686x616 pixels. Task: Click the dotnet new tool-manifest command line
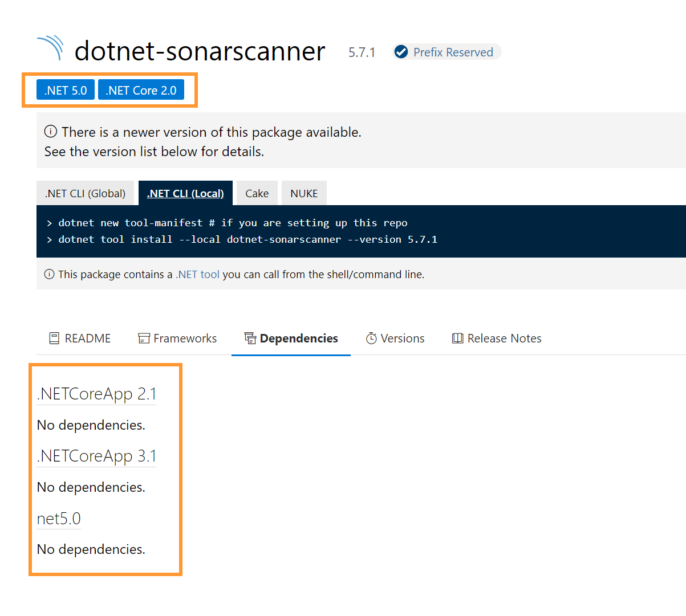coord(233,223)
